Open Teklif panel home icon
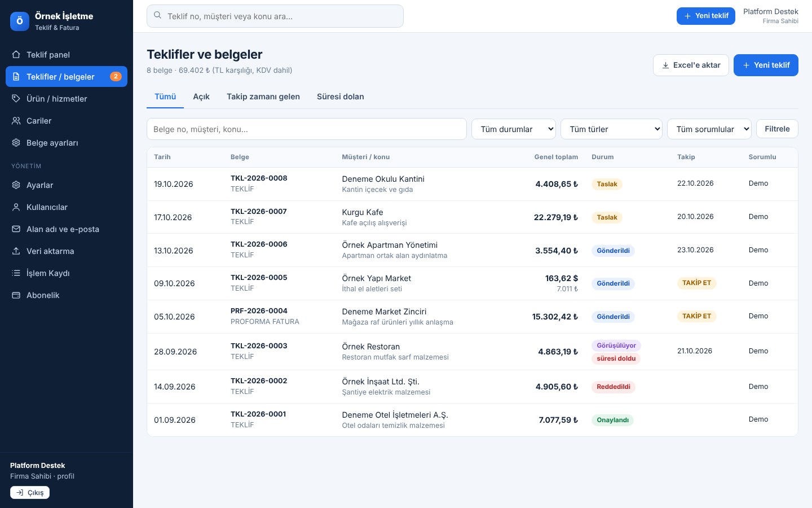This screenshot has height=508, width=812. (16, 55)
